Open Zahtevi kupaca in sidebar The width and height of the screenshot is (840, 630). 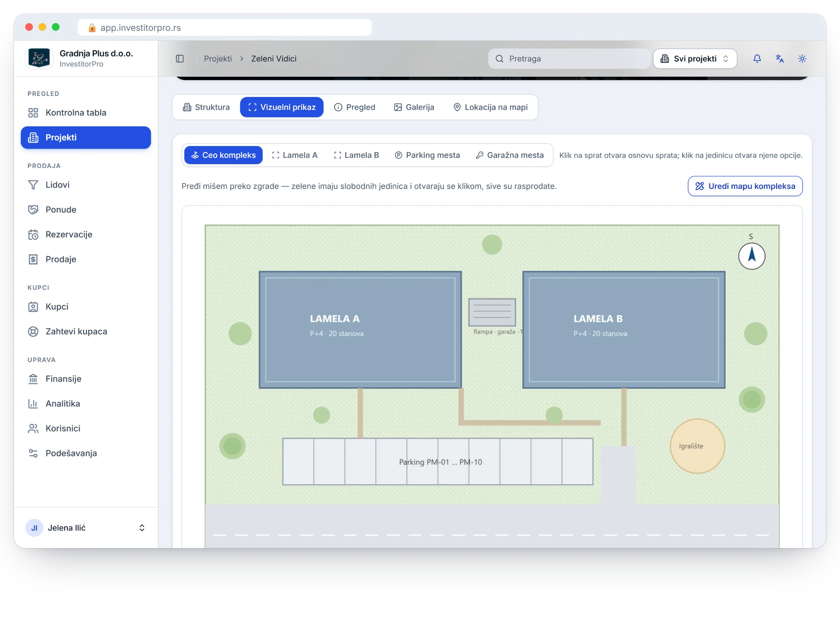pos(86,331)
